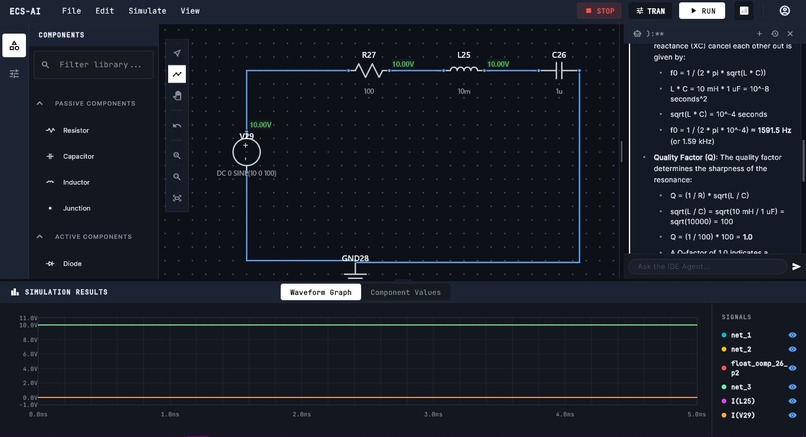806x437 pixels.
Task: Toggle visibility of net_3 signal
Action: point(792,387)
